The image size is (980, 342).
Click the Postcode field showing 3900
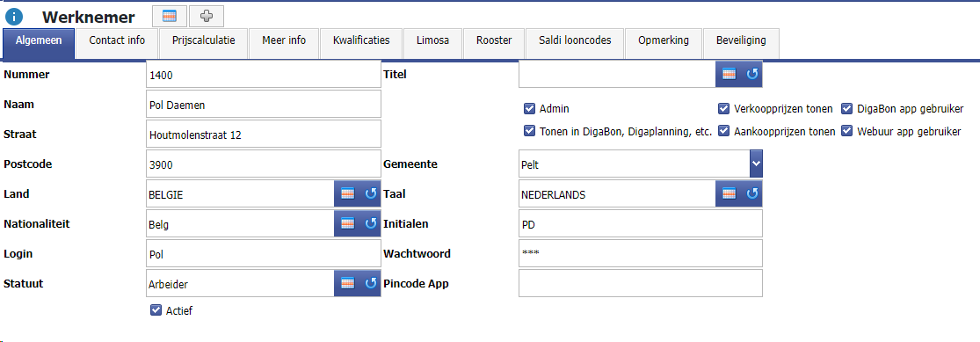pos(263,164)
